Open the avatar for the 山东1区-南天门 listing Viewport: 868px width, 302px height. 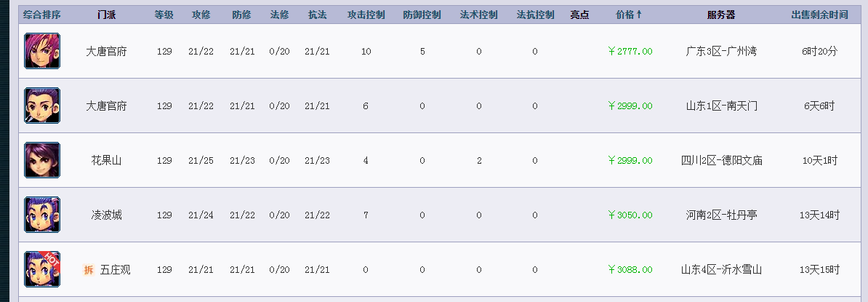coord(42,106)
